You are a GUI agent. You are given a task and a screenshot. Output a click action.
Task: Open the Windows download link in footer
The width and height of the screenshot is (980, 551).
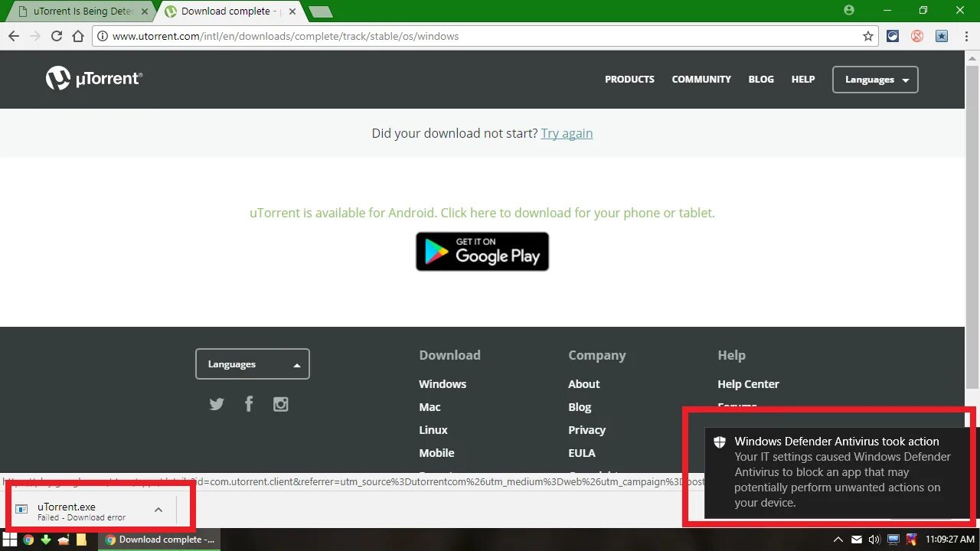click(443, 384)
